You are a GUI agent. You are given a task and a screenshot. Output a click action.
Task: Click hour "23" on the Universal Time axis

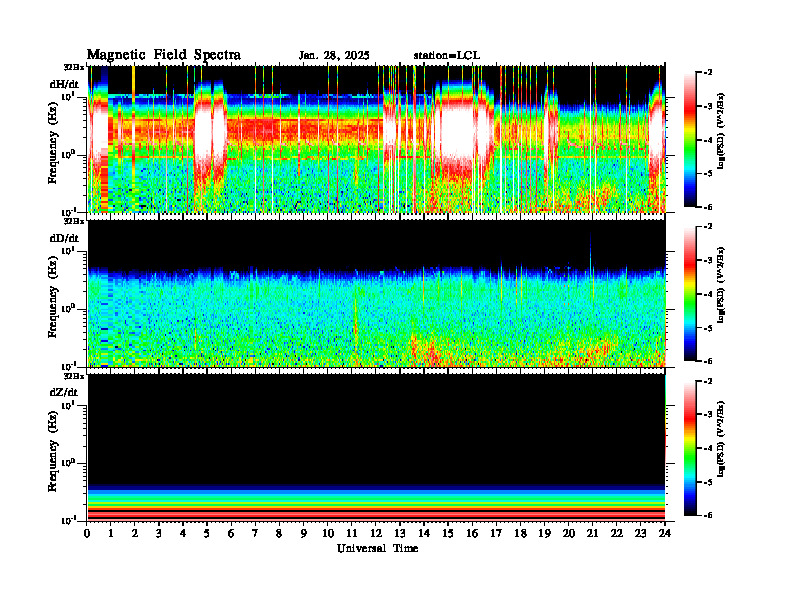coord(640,533)
